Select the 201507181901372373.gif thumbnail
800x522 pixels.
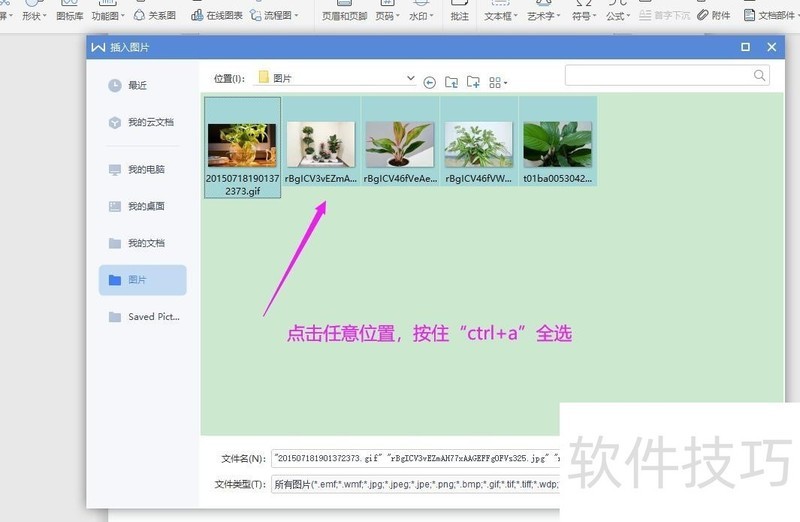242,147
